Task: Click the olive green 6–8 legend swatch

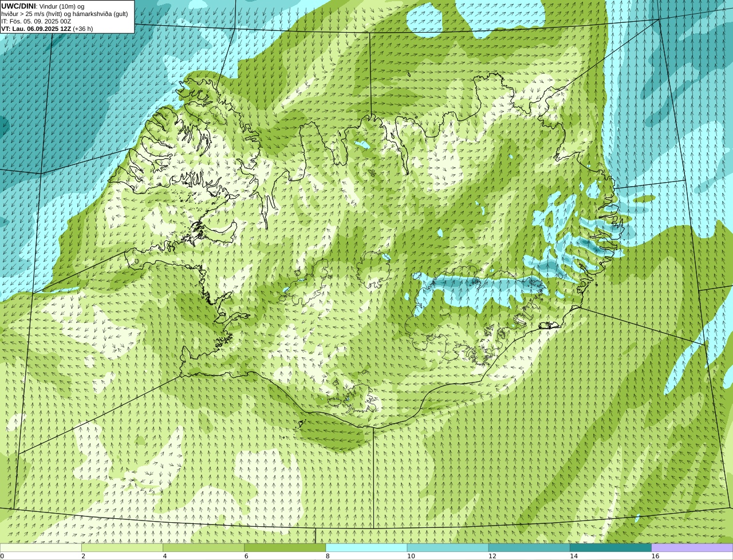Action: pyautogui.click(x=285, y=547)
